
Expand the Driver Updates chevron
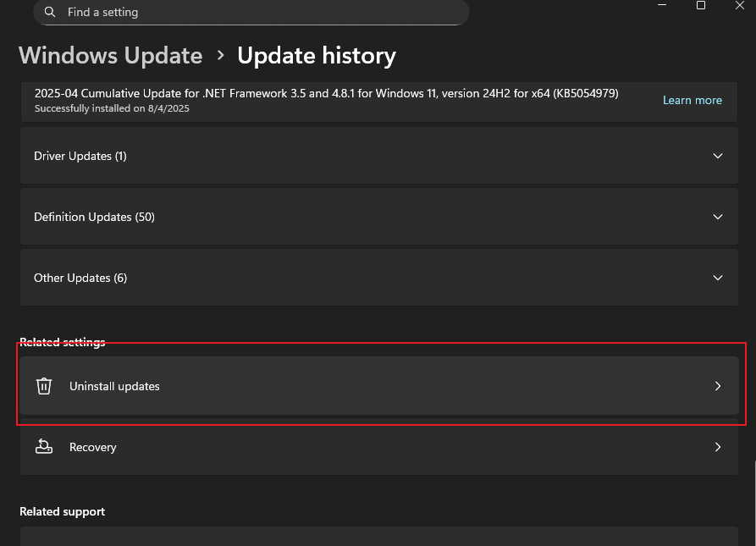[718, 156]
